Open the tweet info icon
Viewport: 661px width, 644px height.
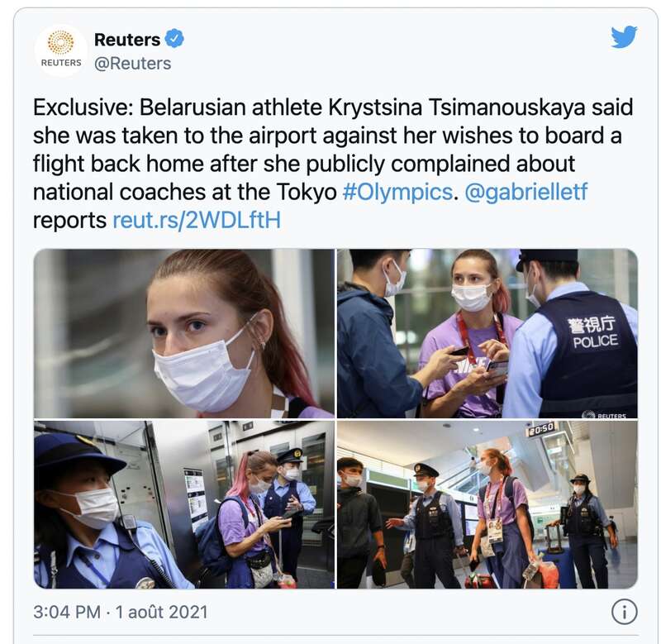(x=625, y=613)
